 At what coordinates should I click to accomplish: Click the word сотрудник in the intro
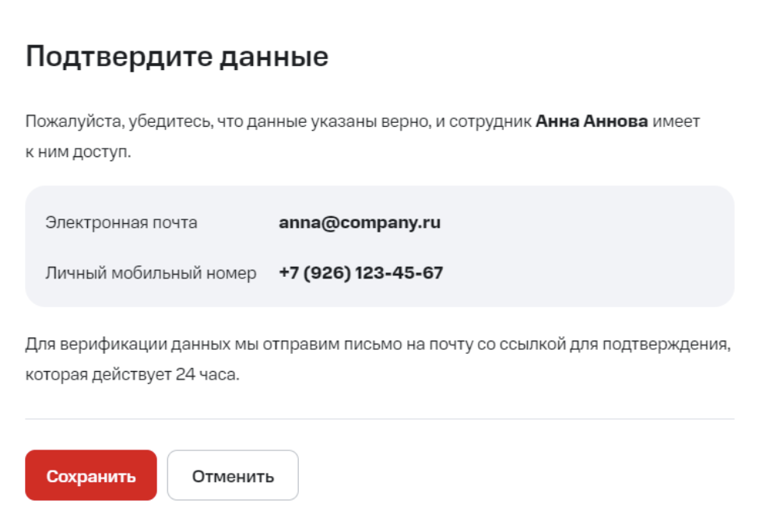point(494,122)
